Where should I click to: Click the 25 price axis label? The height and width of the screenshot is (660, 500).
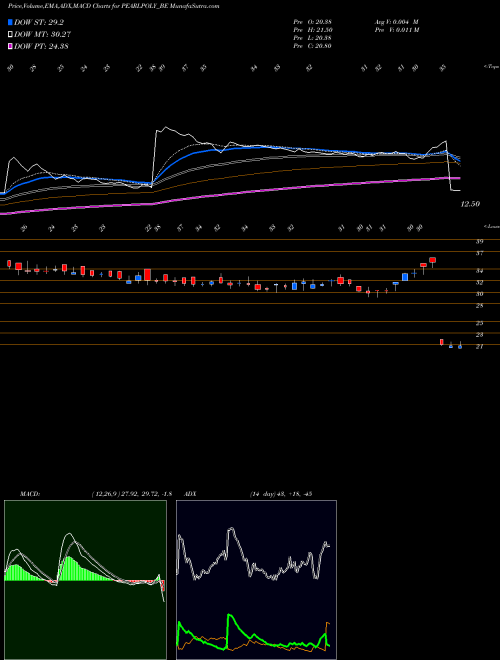(479, 323)
